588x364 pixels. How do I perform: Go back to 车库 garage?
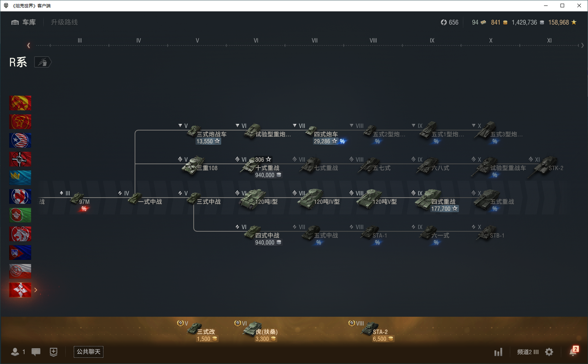point(24,22)
